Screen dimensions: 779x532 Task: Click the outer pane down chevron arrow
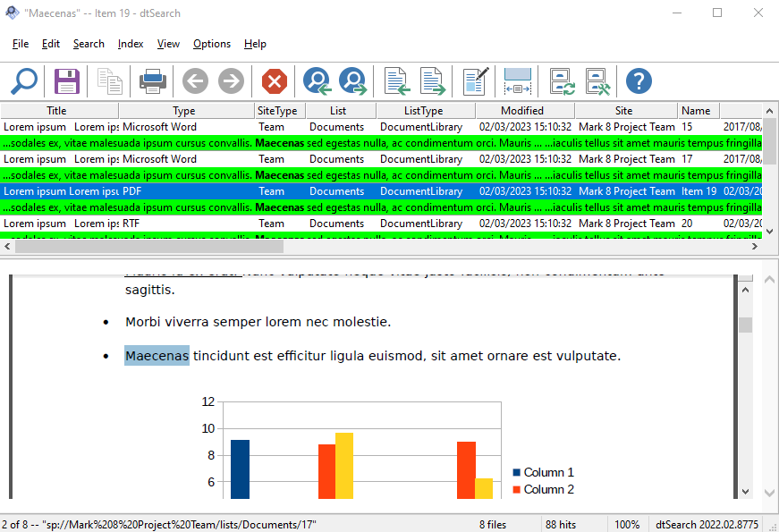[769, 494]
